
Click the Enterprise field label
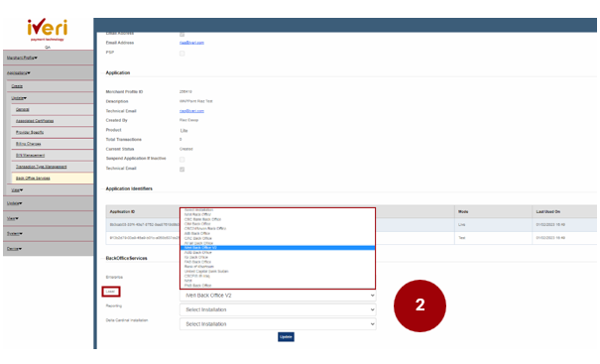114,277
